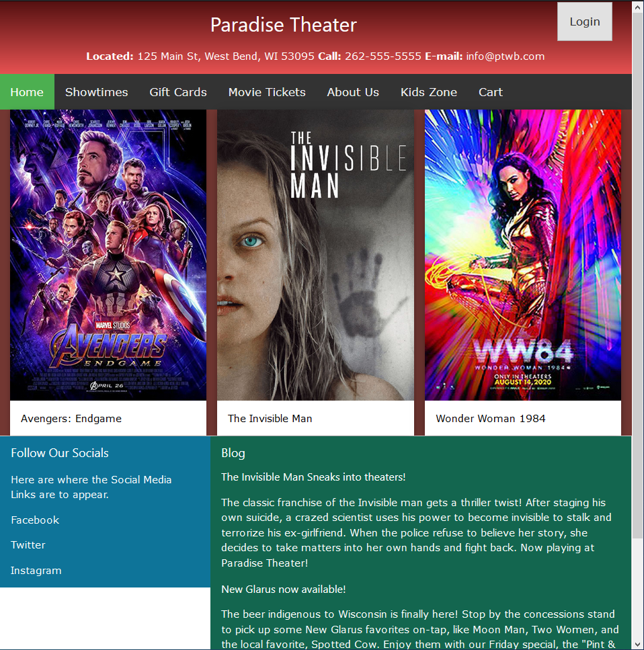This screenshot has height=650, width=644.
Task: Open the Twitter social link
Action: click(x=28, y=544)
